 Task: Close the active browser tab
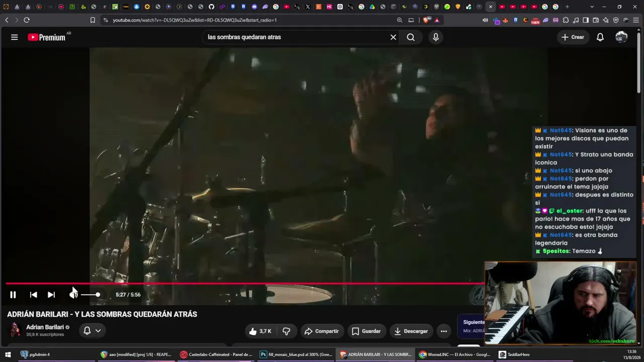click(x=491, y=7)
